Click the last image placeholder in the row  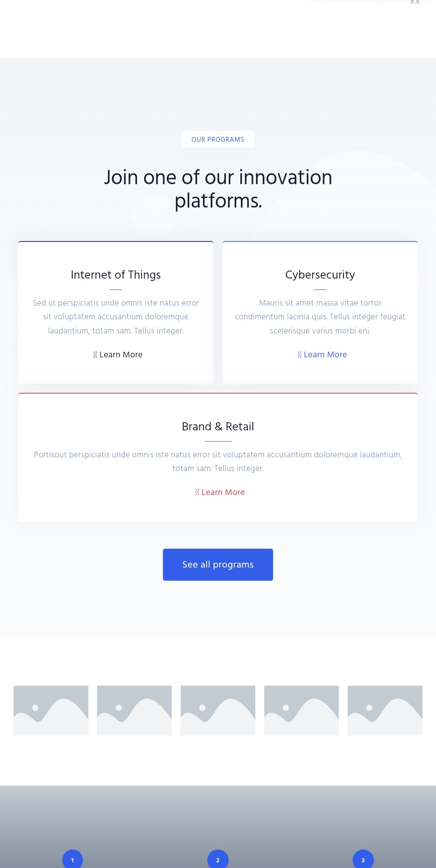(x=385, y=710)
